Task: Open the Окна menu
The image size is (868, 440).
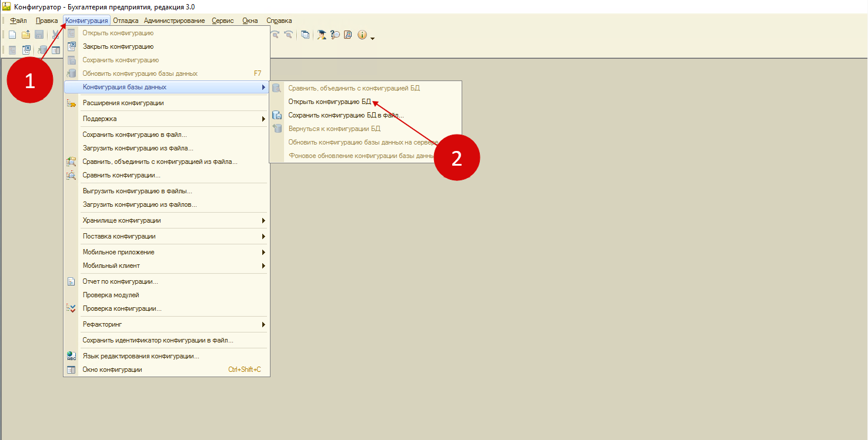Action: [x=250, y=21]
